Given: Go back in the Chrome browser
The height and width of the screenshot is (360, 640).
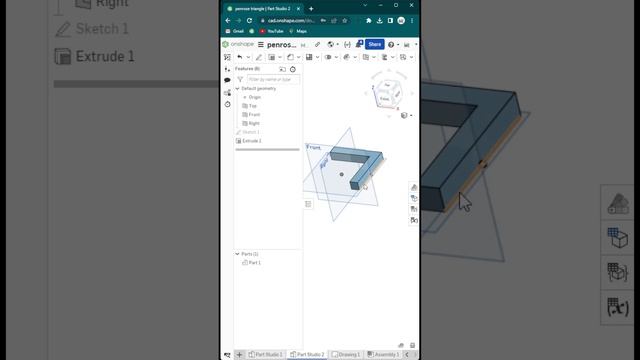Looking at the screenshot, I should [228, 21].
